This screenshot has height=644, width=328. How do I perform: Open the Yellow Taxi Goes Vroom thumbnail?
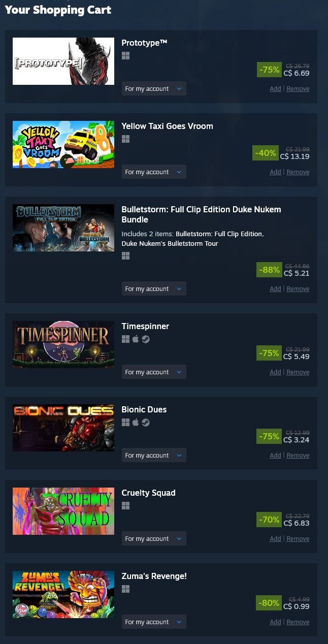[x=63, y=144]
